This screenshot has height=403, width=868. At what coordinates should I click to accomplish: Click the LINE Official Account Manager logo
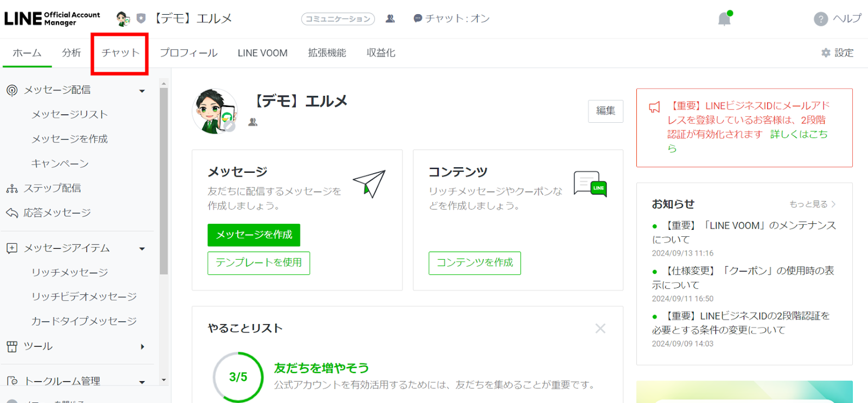52,18
